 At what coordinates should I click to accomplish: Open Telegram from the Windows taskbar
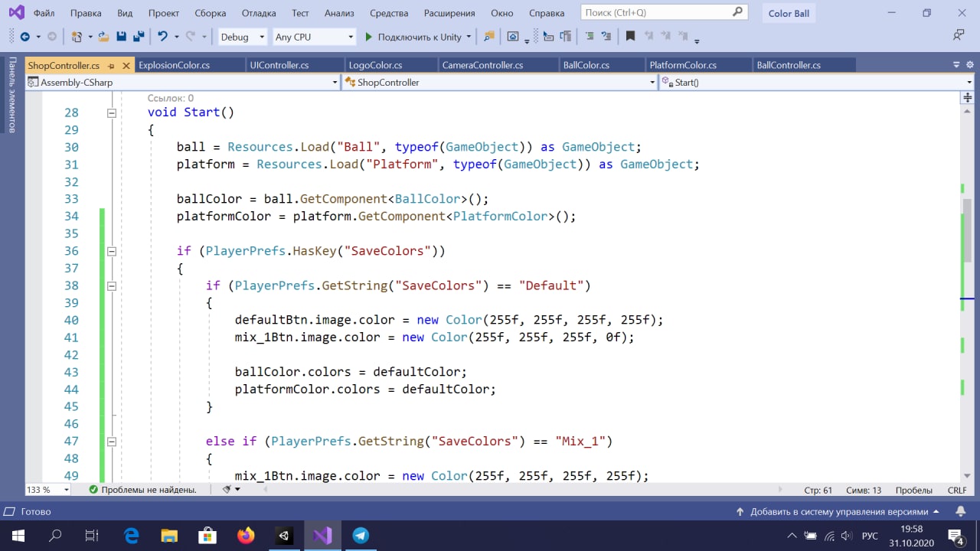click(361, 536)
